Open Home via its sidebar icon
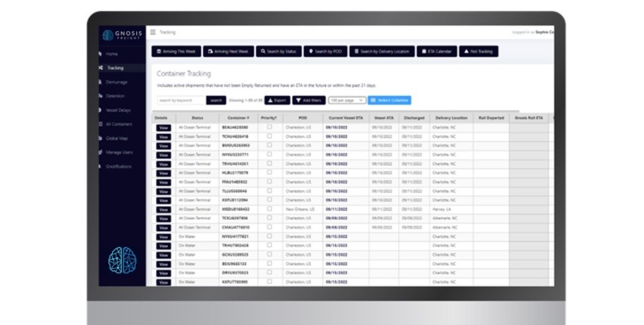 (101, 54)
